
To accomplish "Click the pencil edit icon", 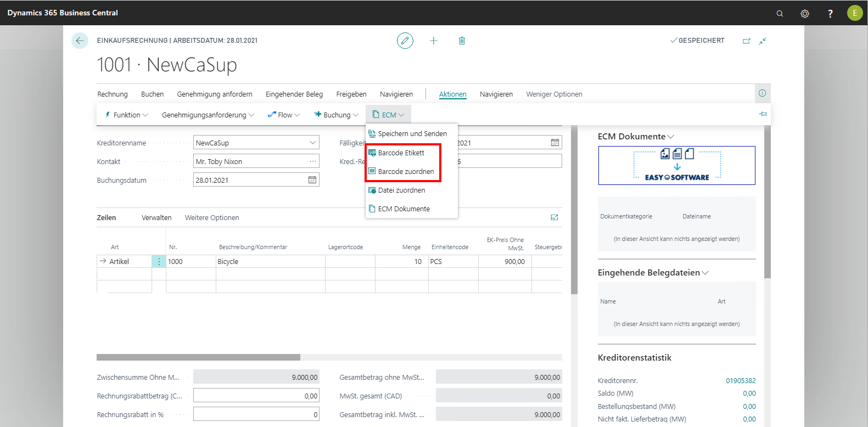I will [x=405, y=41].
